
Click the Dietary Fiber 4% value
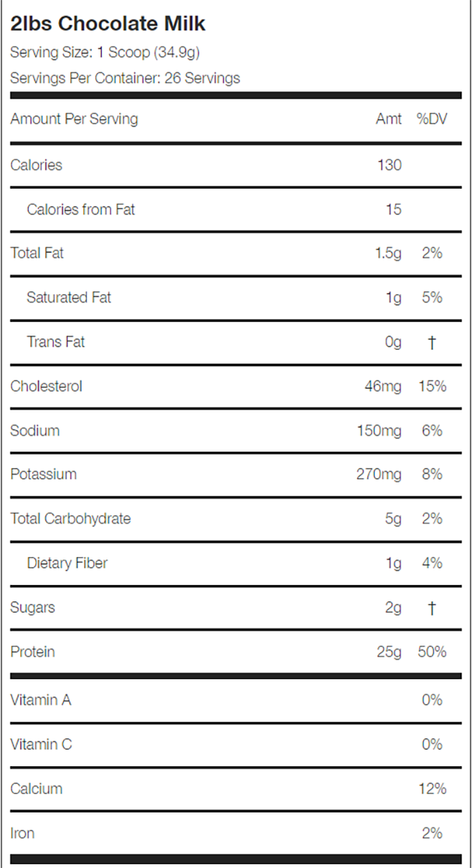[432, 563]
